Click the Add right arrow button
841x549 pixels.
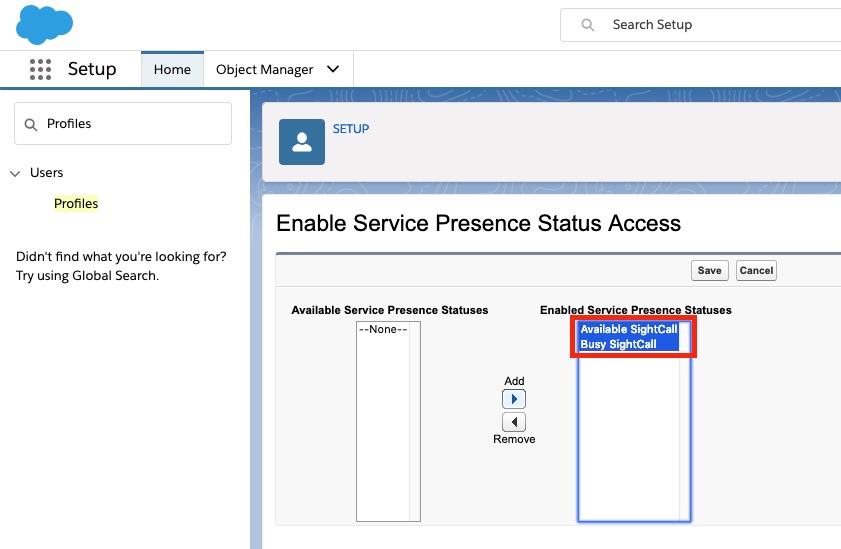click(514, 399)
